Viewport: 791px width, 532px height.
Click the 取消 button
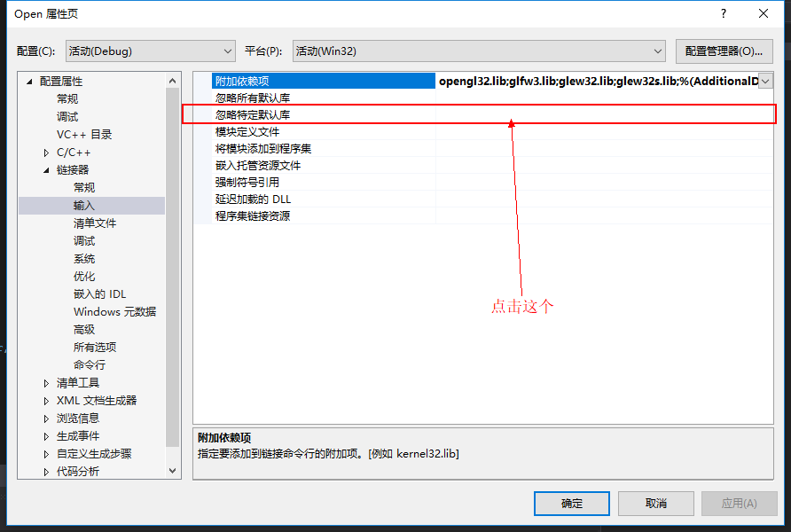click(x=656, y=504)
